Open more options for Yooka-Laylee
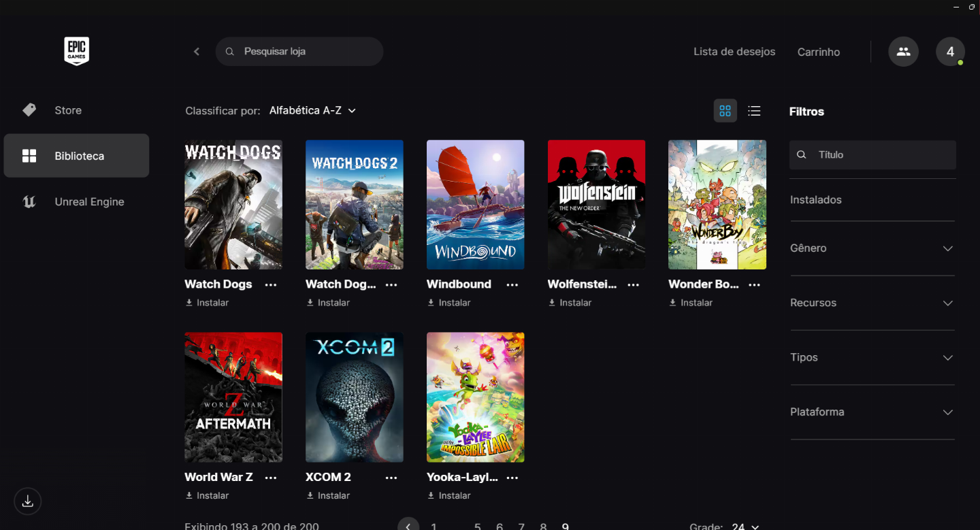Viewport: 980px width, 530px height. 512,478
